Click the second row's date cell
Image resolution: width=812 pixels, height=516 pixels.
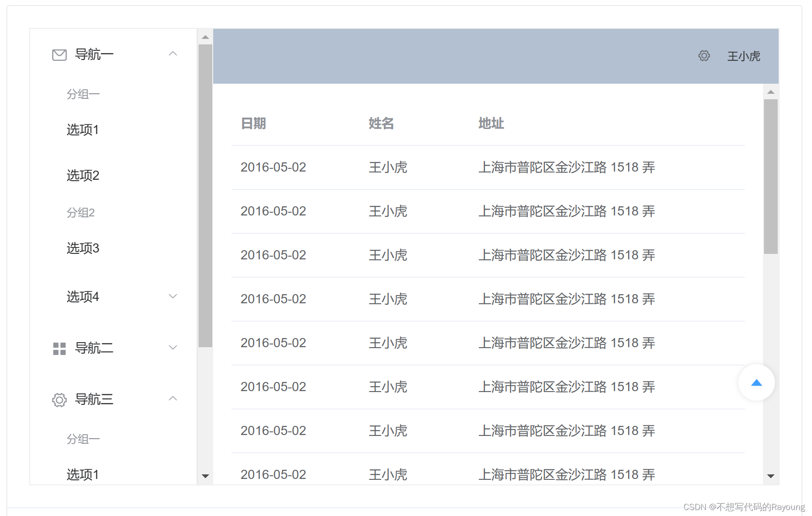point(274,211)
